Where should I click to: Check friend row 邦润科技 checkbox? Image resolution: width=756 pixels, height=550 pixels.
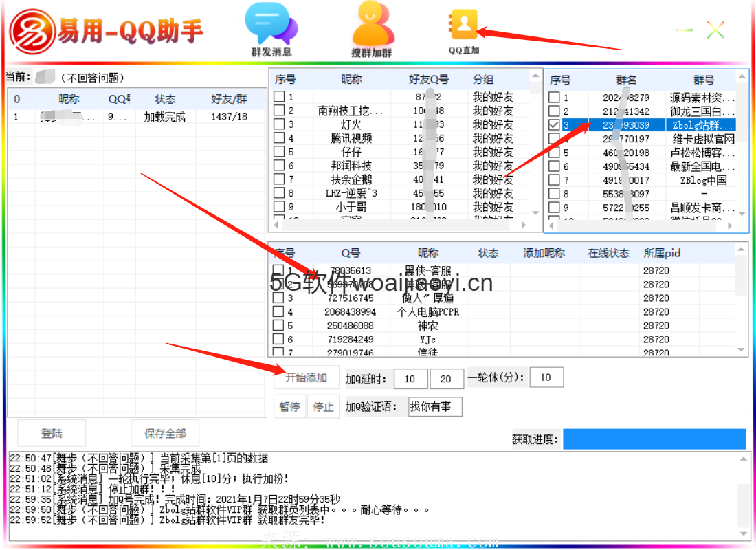(x=278, y=166)
